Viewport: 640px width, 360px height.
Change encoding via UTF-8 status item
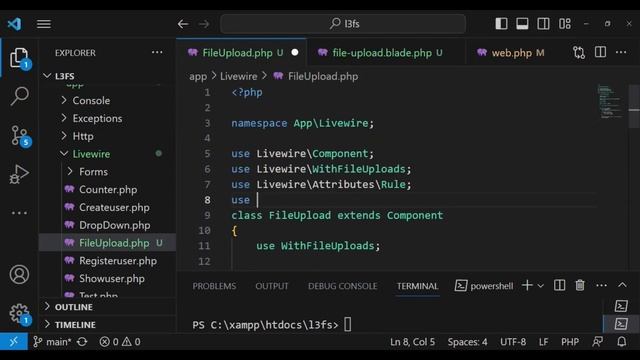(513, 342)
